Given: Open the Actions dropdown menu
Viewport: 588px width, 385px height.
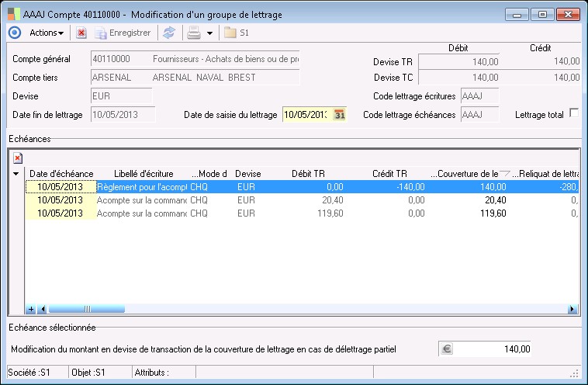Looking at the screenshot, I should [x=47, y=33].
